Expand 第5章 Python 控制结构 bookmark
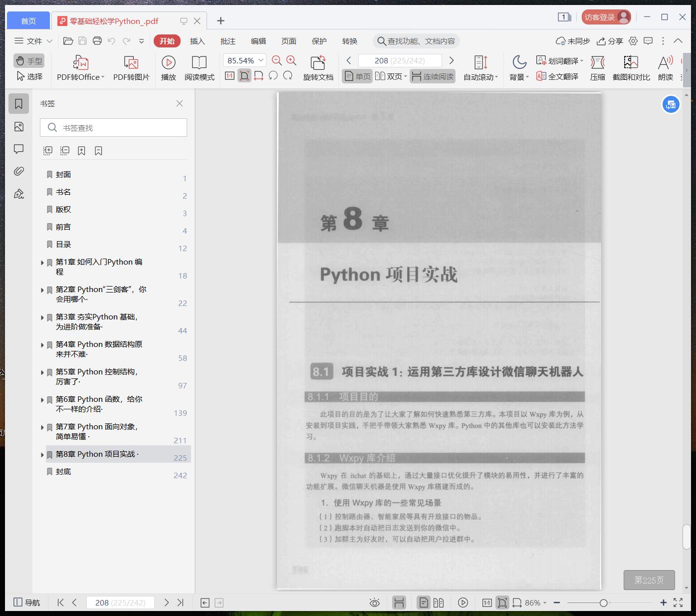Image resolution: width=696 pixels, height=616 pixels. click(42, 372)
